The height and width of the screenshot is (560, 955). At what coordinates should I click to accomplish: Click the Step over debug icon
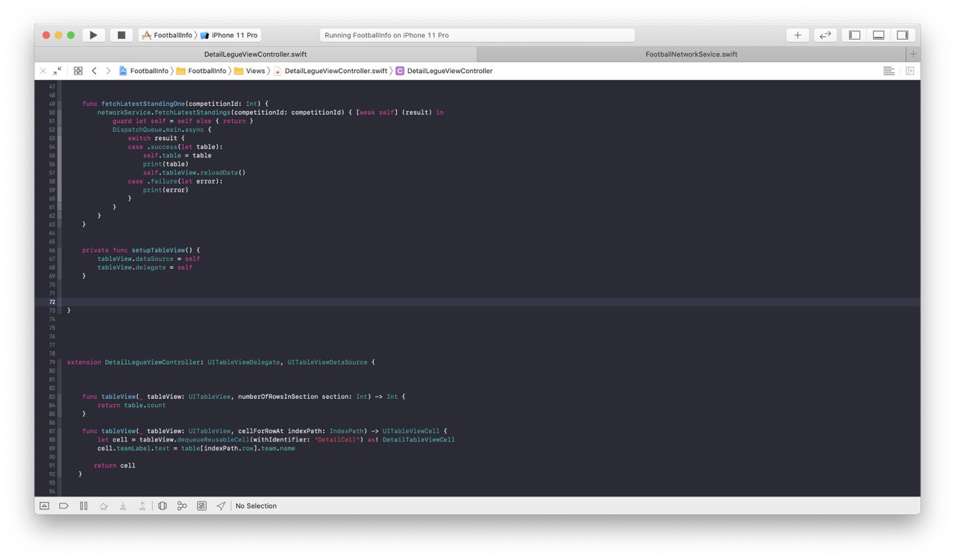click(104, 506)
